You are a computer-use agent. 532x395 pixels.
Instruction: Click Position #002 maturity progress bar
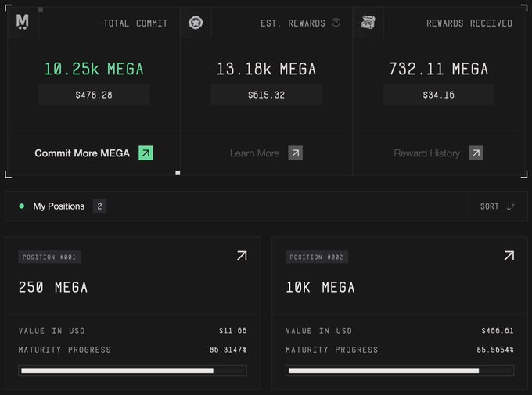click(400, 371)
